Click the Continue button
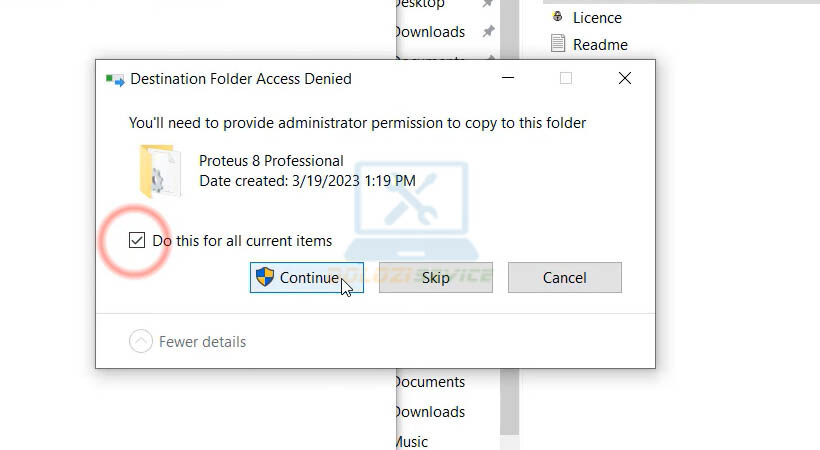The width and height of the screenshot is (820, 450). tap(294, 278)
